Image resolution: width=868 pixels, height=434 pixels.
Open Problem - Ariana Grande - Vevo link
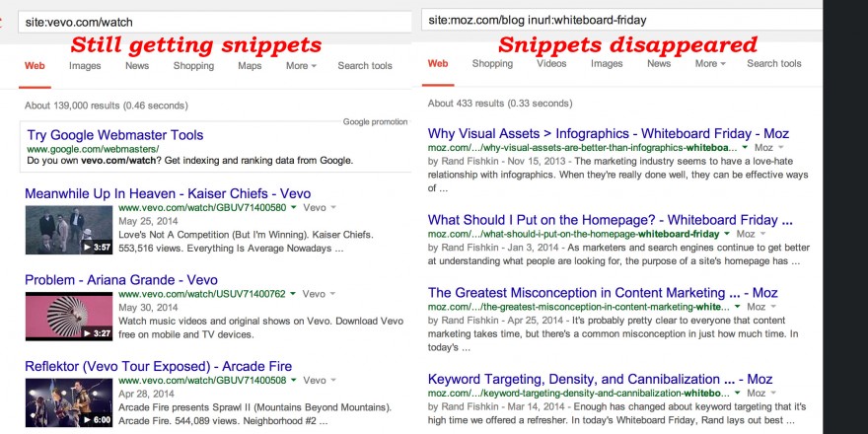(121, 280)
